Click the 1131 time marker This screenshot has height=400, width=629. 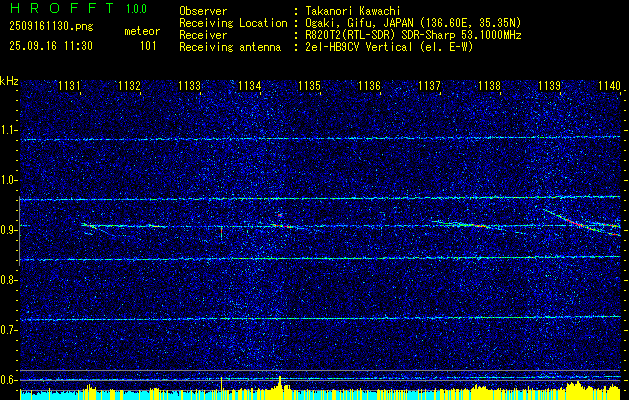69,86
